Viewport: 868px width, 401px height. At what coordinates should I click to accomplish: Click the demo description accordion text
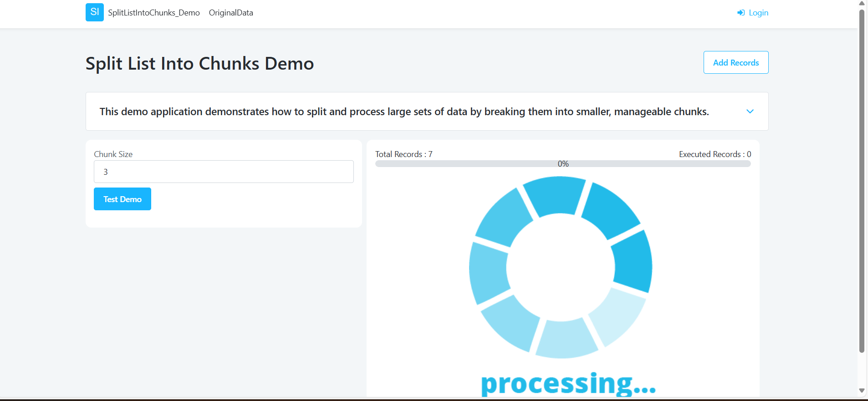tap(404, 112)
